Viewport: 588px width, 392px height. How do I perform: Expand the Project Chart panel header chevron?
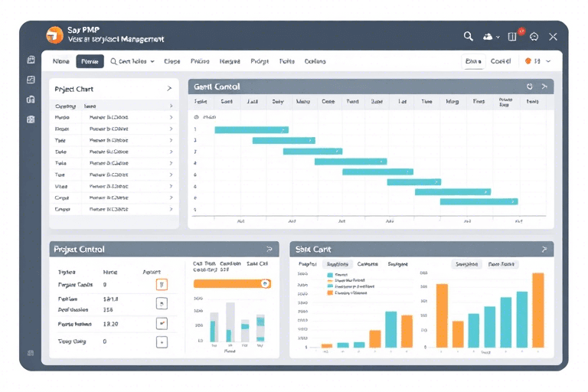click(x=169, y=89)
